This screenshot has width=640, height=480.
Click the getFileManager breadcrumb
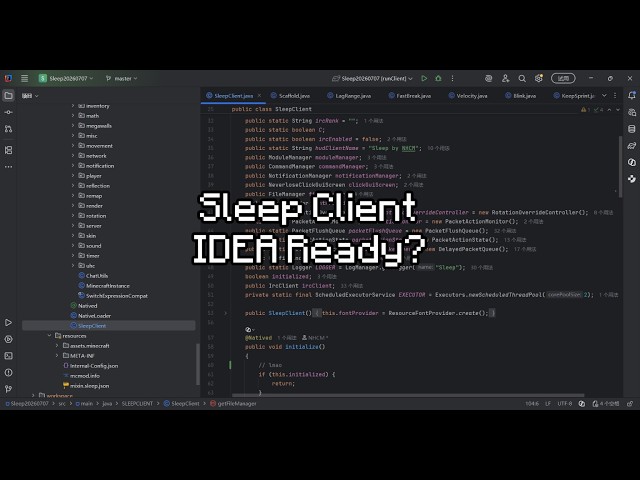(x=233, y=404)
